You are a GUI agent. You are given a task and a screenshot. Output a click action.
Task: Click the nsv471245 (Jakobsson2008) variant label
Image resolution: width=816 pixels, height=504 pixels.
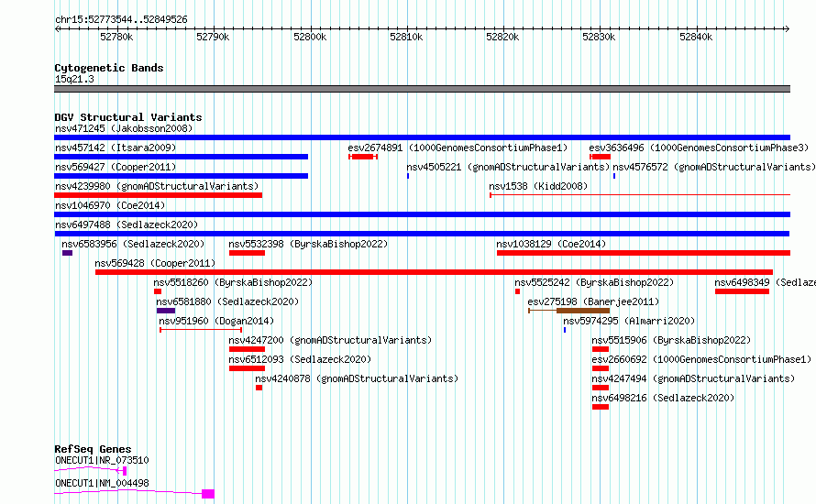coord(124,128)
